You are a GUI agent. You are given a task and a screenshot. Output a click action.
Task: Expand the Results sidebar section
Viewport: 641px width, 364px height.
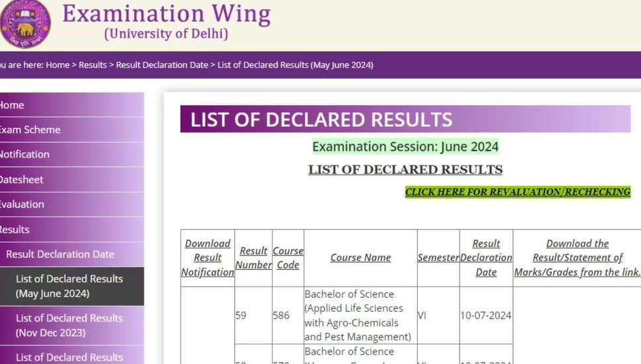pos(15,230)
